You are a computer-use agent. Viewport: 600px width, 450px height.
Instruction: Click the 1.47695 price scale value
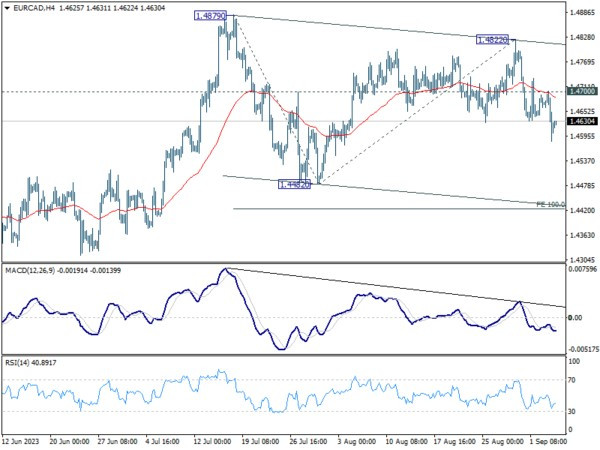[x=583, y=62]
